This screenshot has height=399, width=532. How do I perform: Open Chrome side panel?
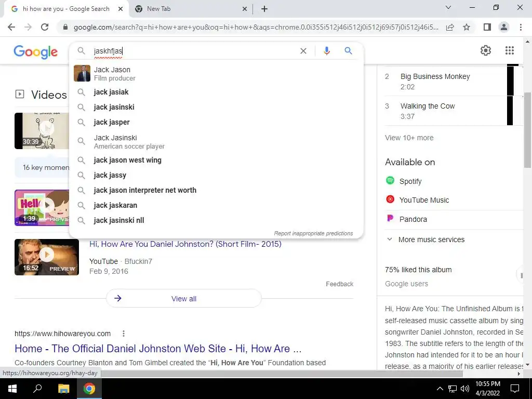click(487, 27)
